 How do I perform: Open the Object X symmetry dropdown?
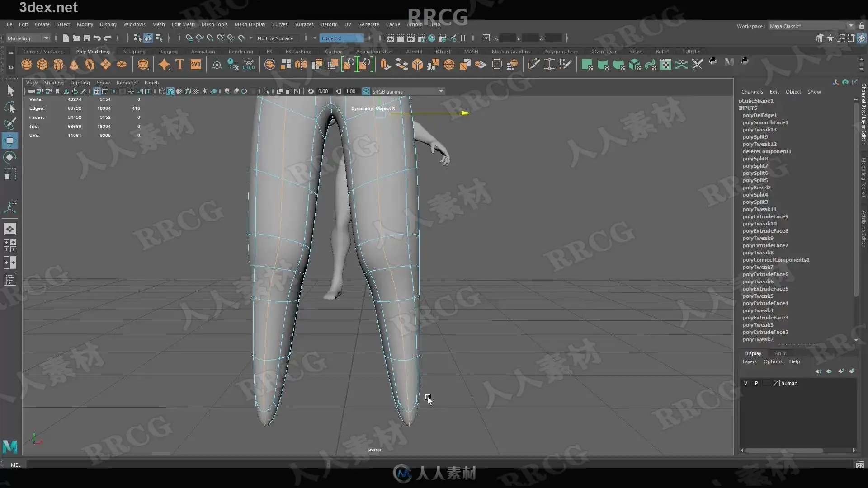click(342, 38)
